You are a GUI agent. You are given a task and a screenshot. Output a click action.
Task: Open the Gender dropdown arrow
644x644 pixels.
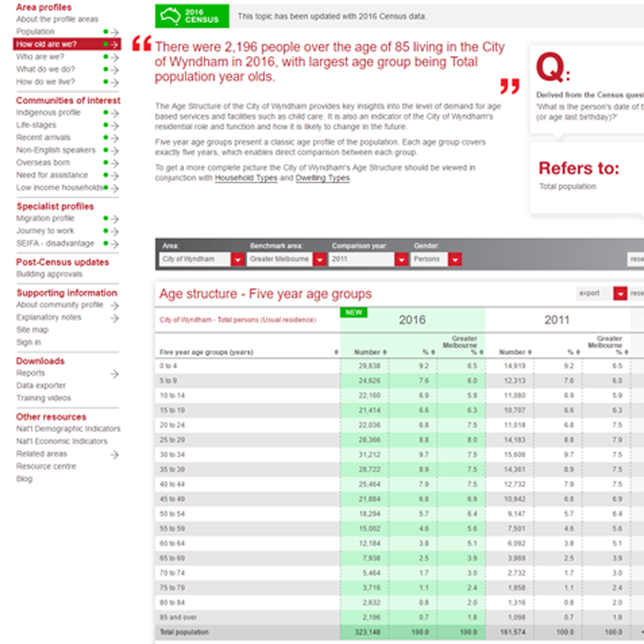click(x=454, y=259)
